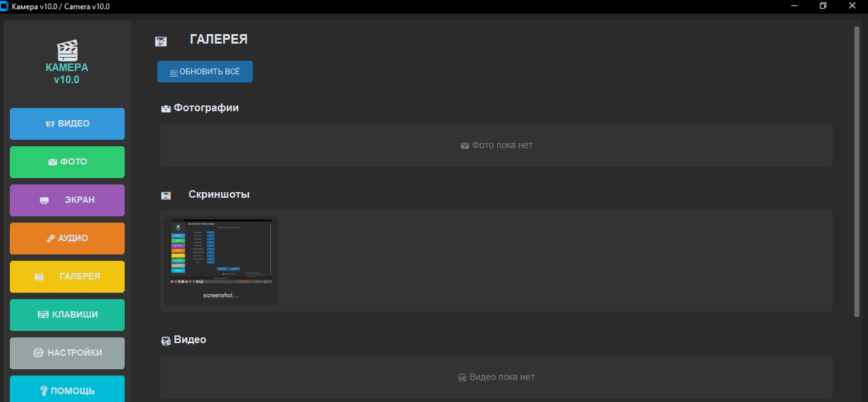Click the image icon beside Скриншоты heading

(x=166, y=196)
